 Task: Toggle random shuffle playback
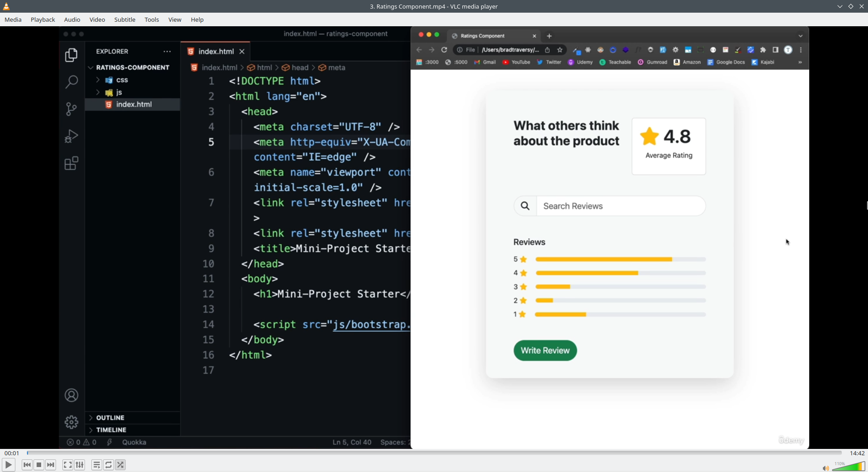120,465
